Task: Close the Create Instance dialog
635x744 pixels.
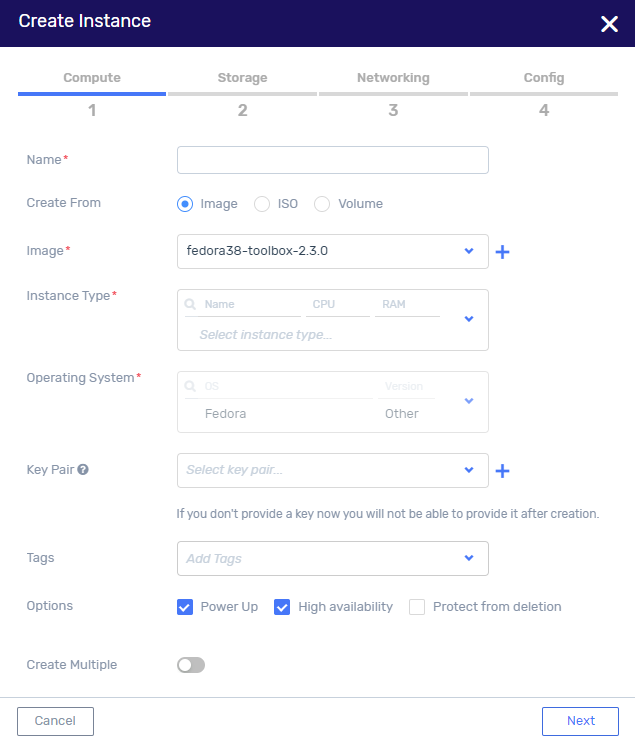Action: 609,24
